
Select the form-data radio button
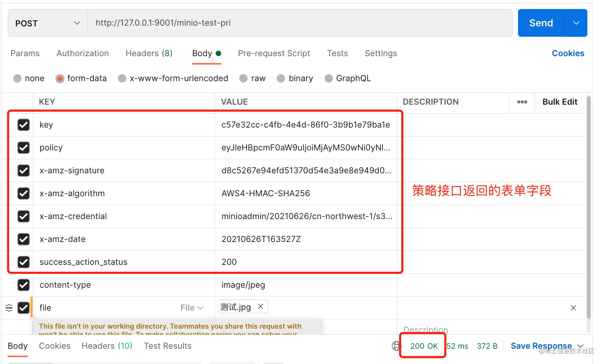point(60,79)
